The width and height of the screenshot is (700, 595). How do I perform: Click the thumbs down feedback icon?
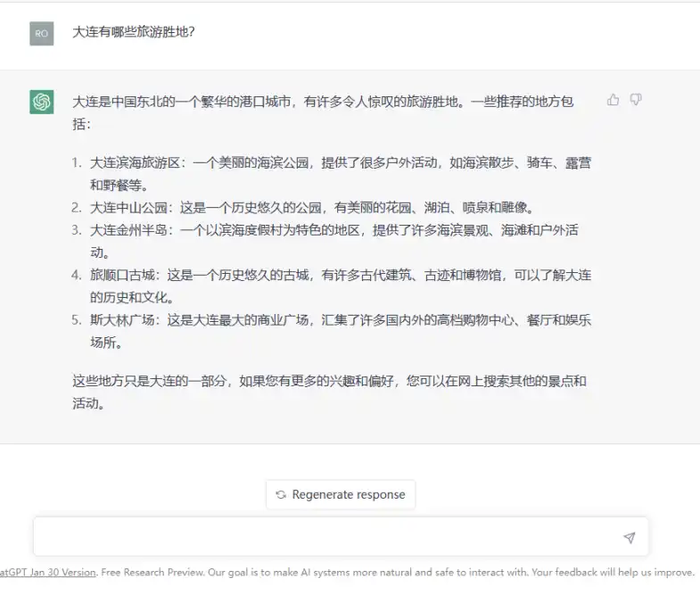coord(636,100)
